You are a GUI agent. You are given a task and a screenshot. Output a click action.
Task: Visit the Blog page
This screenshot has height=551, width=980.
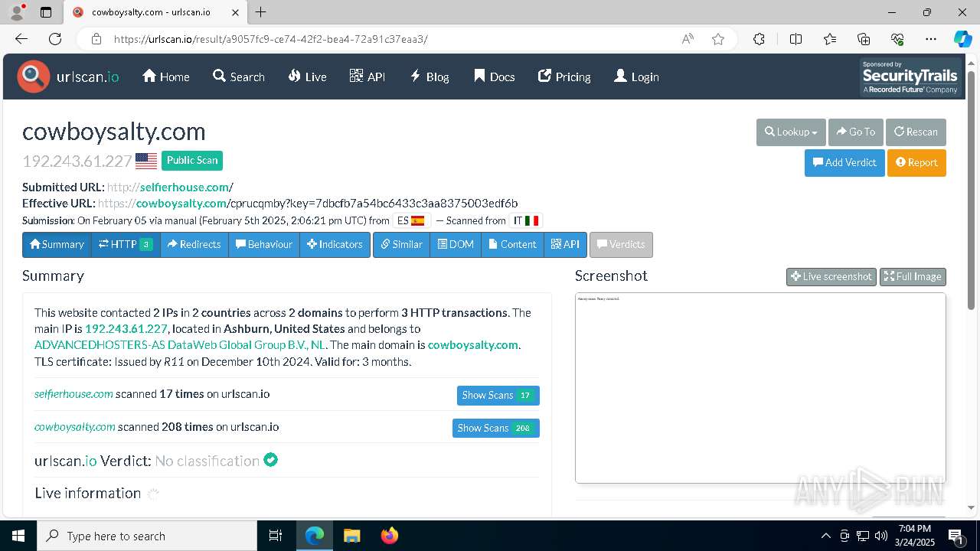[x=430, y=77]
